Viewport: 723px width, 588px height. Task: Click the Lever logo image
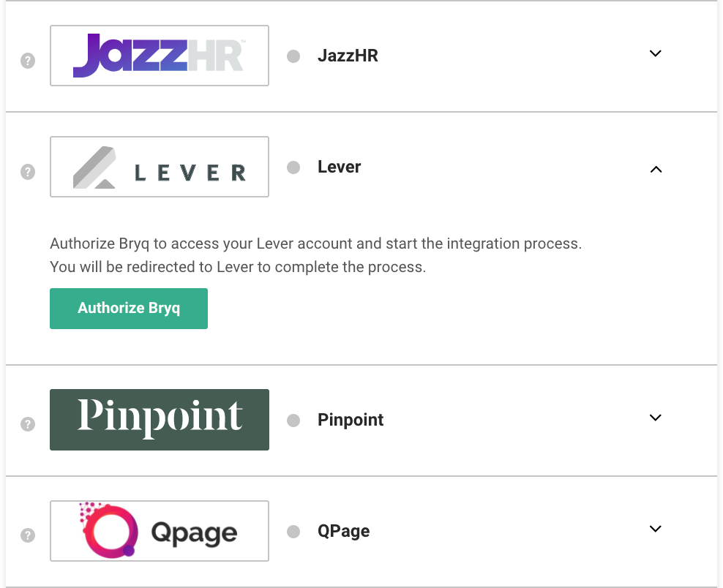click(160, 167)
